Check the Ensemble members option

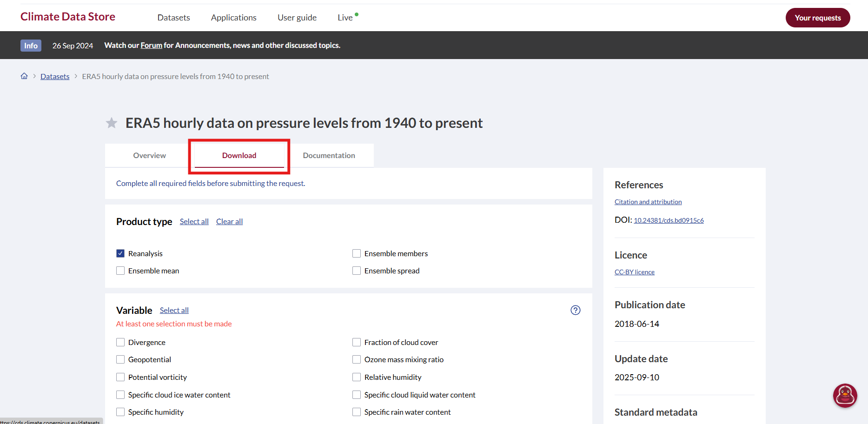pos(357,253)
